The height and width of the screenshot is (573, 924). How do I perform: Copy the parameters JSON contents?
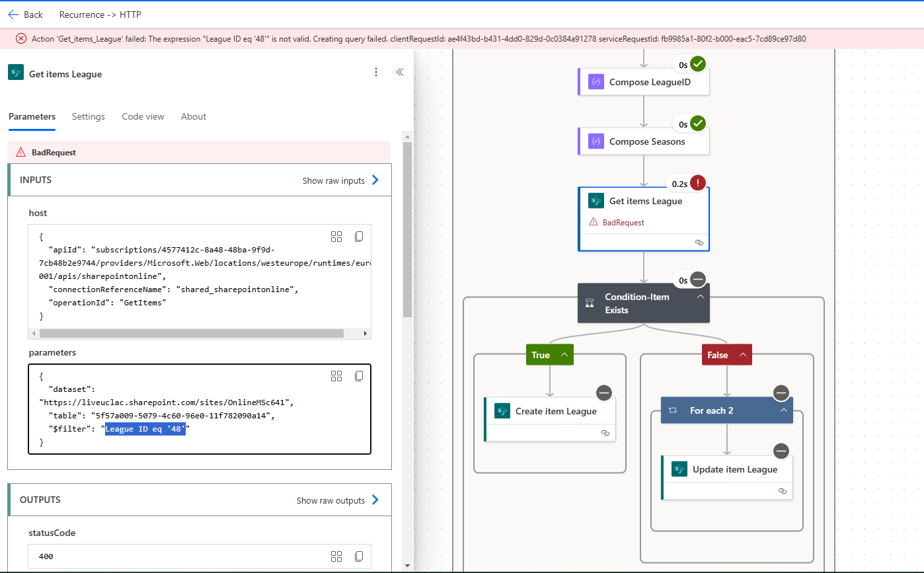[359, 376]
